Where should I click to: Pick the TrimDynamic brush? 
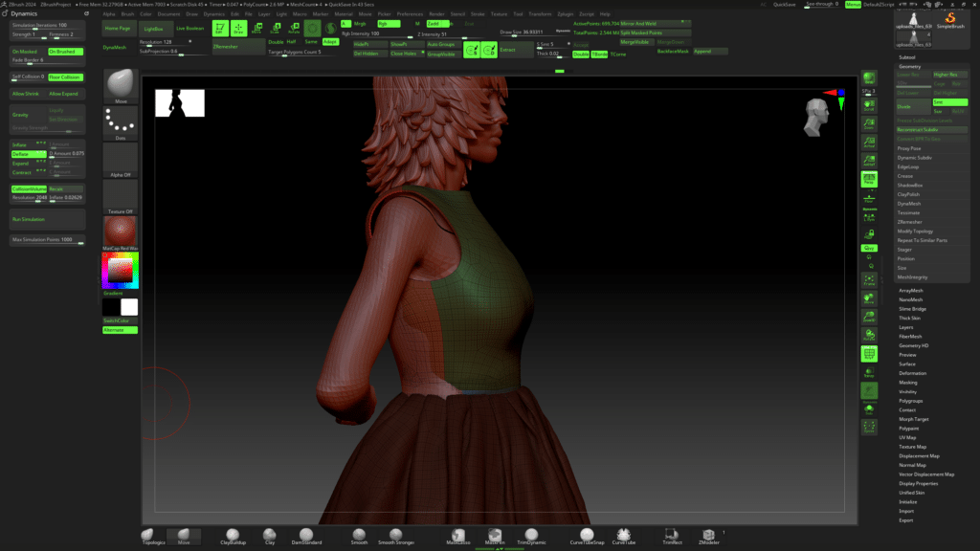[x=531, y=536]
